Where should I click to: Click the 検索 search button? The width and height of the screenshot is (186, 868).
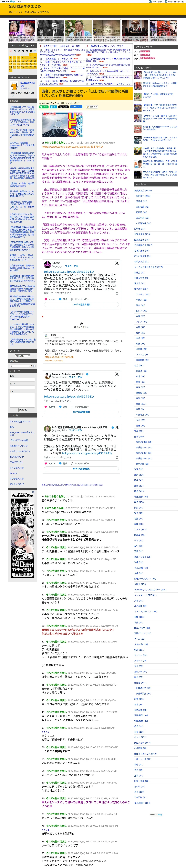tap(32, 366)
